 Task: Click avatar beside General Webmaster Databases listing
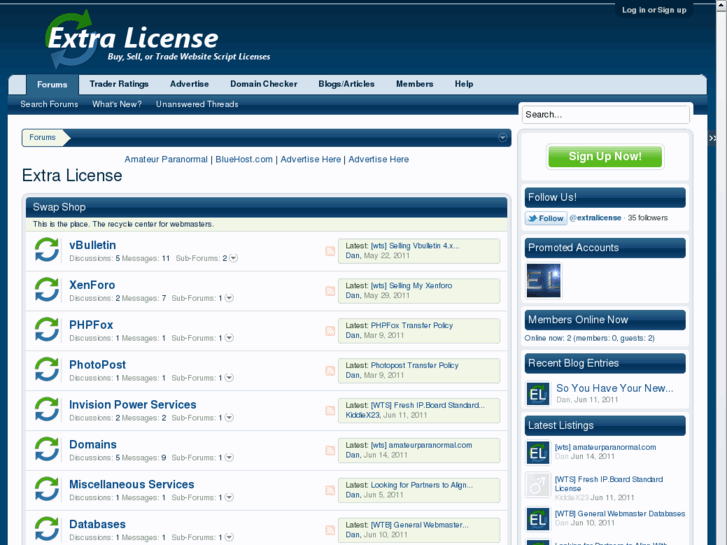538,519
